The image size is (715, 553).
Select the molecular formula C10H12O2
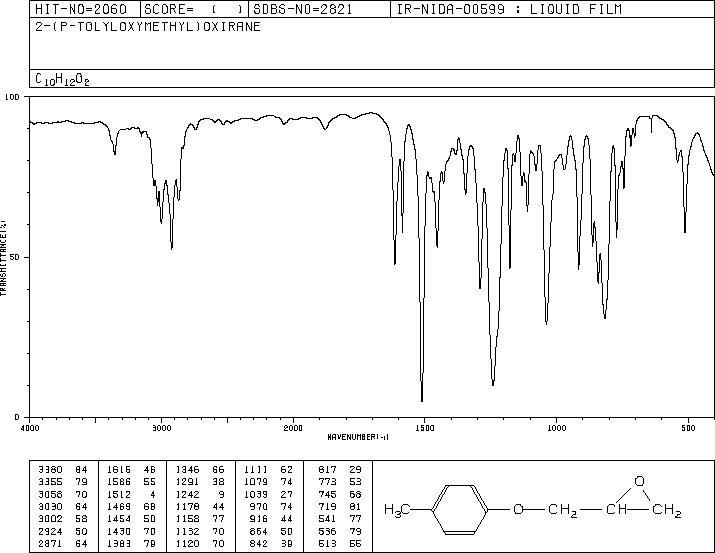pos(62,79)
